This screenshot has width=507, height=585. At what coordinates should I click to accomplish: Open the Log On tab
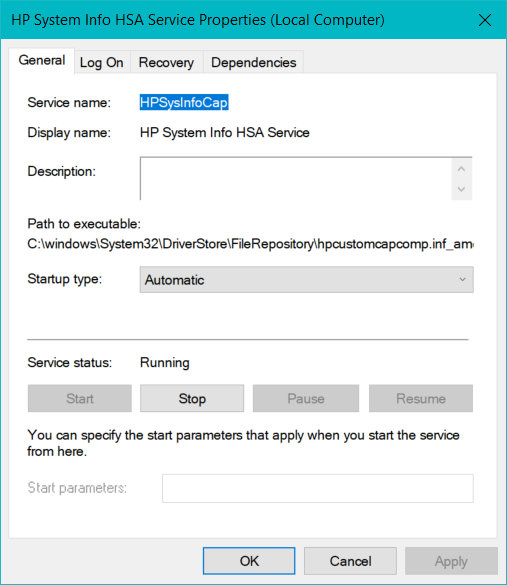point(101,62)
